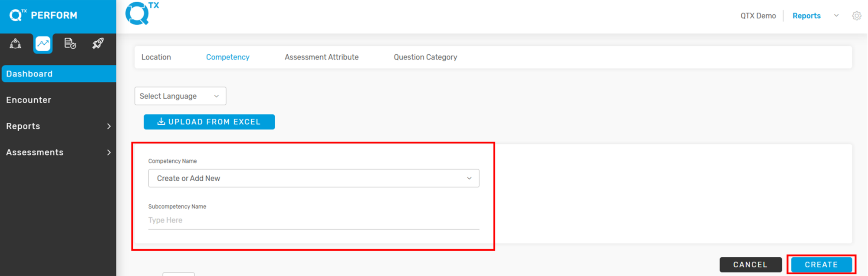Click the QTX Perform sidebar logo
Image resolution: width=868 pixels, height=276 pixels.
coord(43,15)
